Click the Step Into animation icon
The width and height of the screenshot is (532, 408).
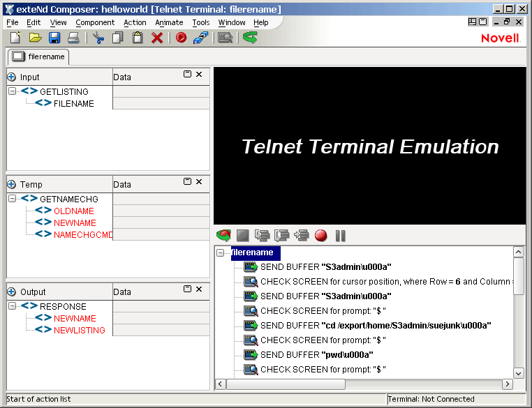(x=263, y=235)
